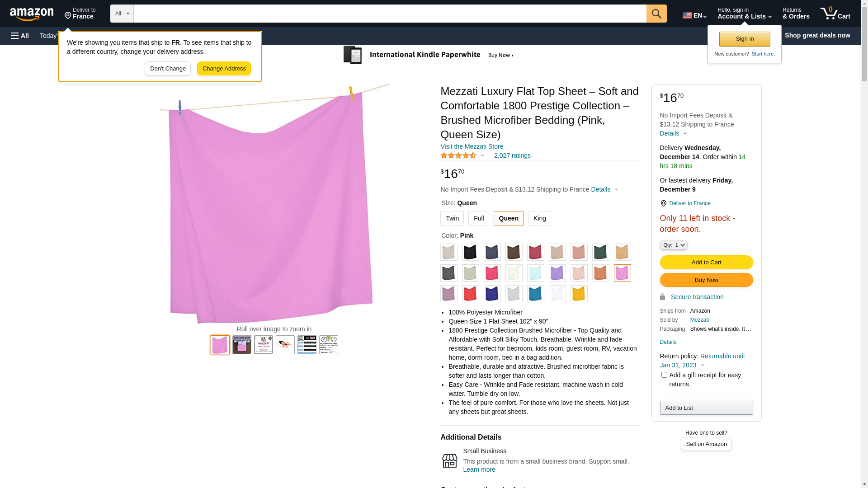Screen dimensions: 868x488
Task: Open the Visit the Mezzati Store link
Action: pyautogui.click(x=472, y=146)
